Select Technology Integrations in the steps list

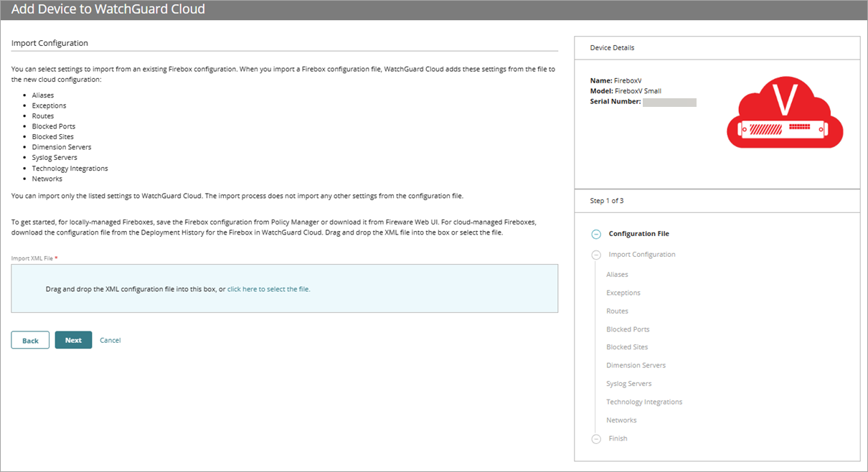click(x=644, y=402)
